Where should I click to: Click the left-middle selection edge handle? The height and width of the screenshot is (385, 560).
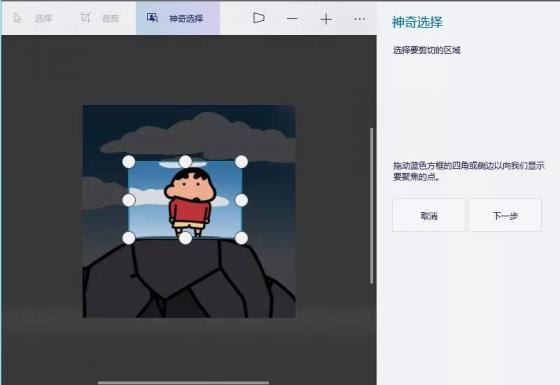pos(129,200)
